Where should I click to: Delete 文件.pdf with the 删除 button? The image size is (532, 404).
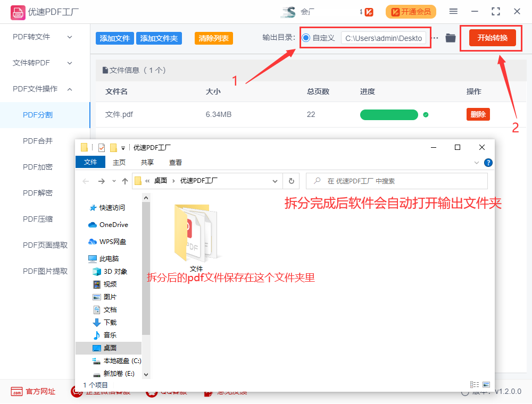tap(478, 115)
